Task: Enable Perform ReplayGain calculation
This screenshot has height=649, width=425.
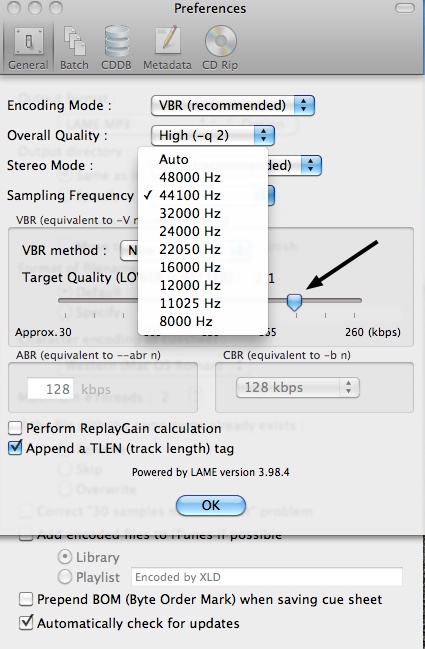Action: click(15, 428)
